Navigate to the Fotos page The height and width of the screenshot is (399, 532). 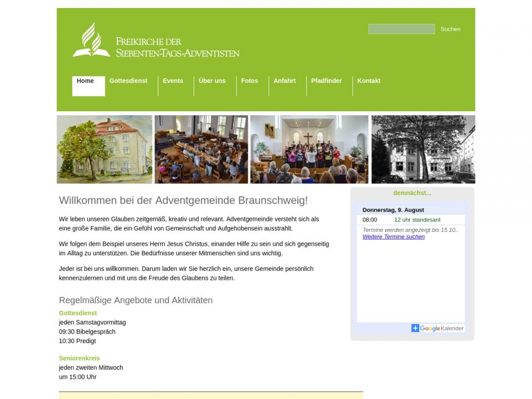pyautogui.click(x=250, y=81)
